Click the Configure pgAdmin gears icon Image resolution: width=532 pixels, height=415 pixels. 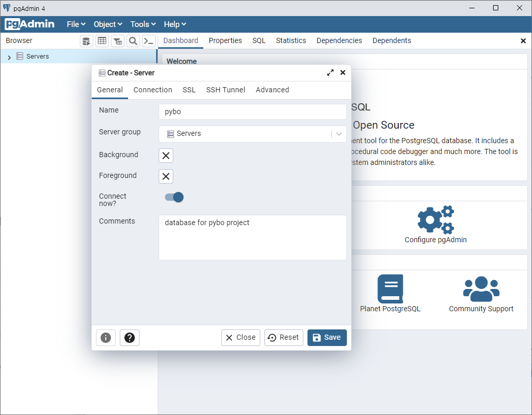tap(436, 219)
